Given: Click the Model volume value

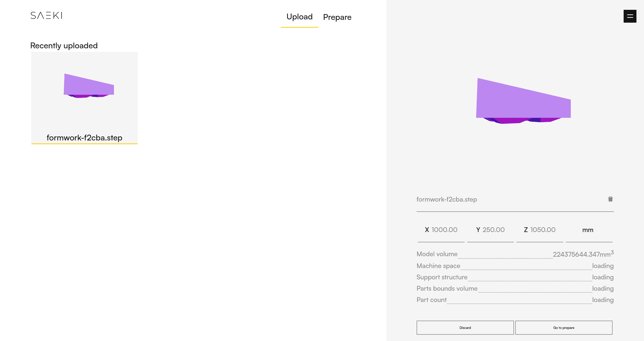Looking at the screenshot, I should pos(583,254).
